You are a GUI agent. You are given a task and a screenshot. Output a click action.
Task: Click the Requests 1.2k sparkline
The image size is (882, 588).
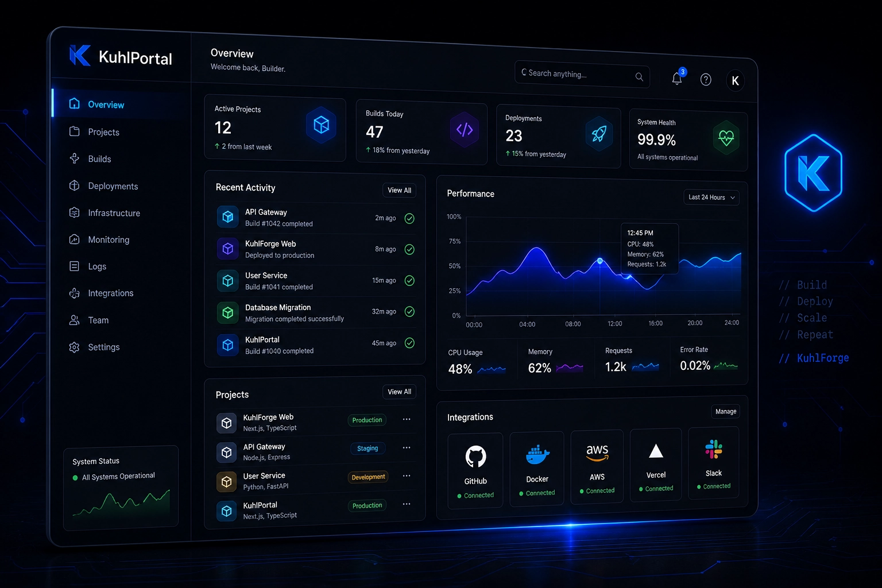point(645,366)
